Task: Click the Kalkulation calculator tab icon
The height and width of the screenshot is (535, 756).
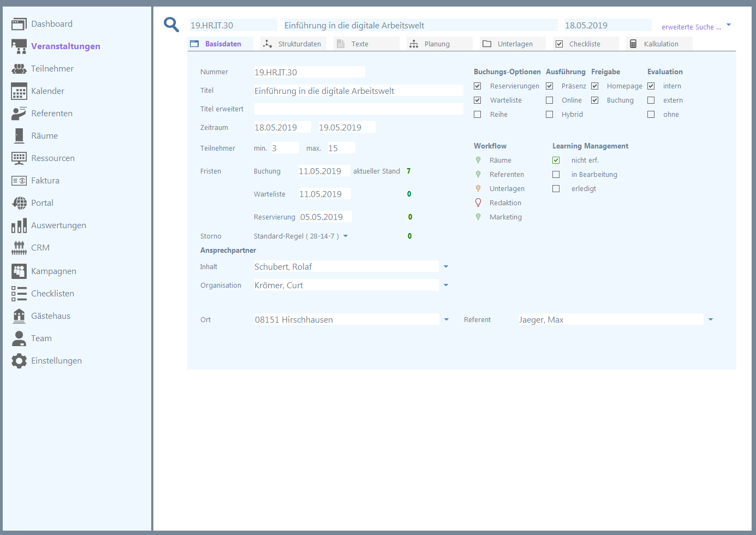Action: (633, 44)
